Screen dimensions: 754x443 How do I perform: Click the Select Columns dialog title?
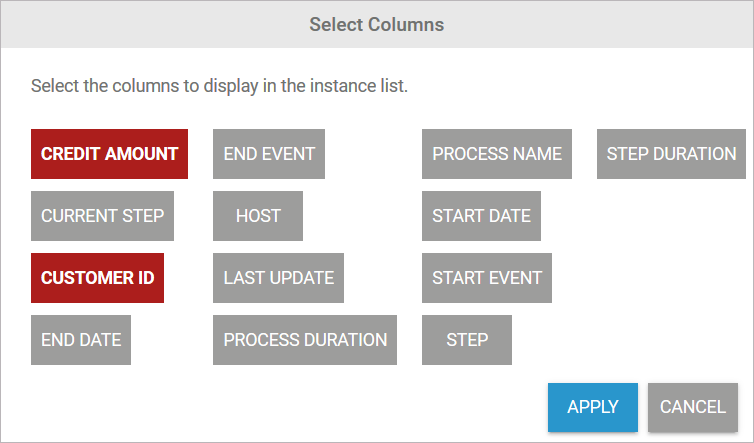tap(377, 24)
